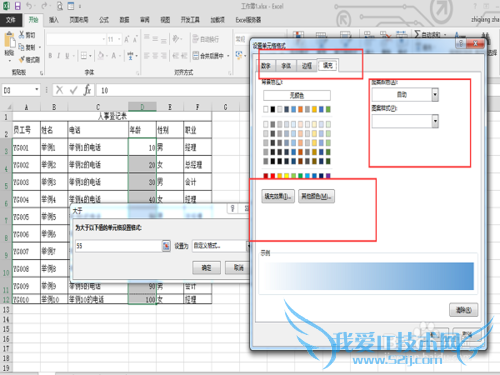Open the font size dropdown showing 11
The height and width of the screenshot is (375, 500).
click(x=119, y=39)
